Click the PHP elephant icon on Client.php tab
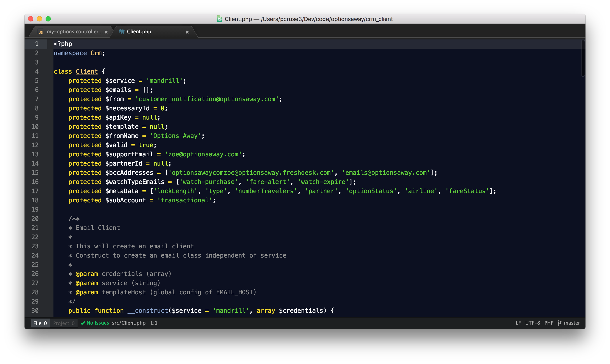The width and height of the screenshot is (610, 364). 121,31
